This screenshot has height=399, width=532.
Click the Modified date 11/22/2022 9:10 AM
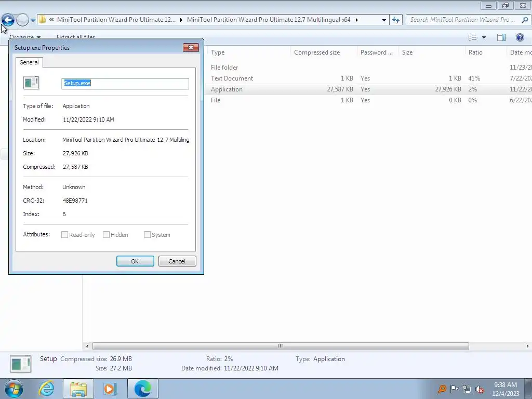(88, 119)
